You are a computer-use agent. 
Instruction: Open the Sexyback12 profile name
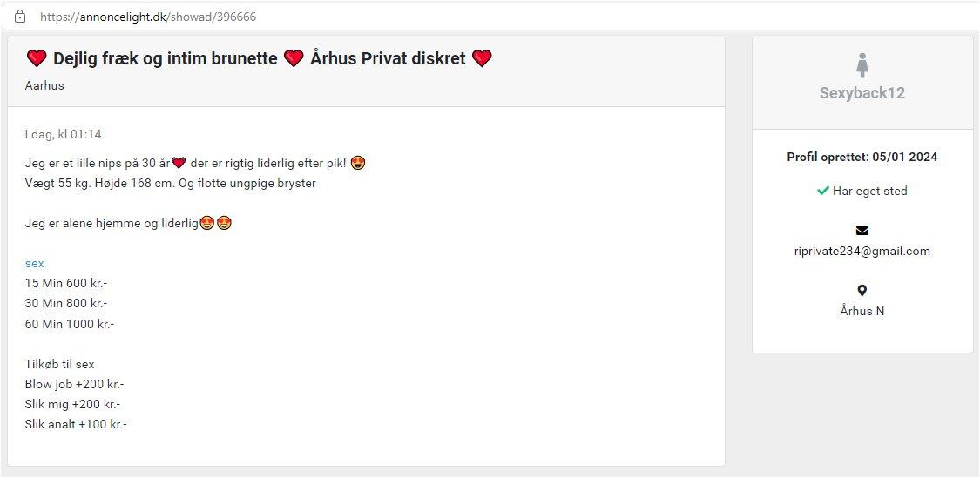pyautogui.click(x=862, y=93)
